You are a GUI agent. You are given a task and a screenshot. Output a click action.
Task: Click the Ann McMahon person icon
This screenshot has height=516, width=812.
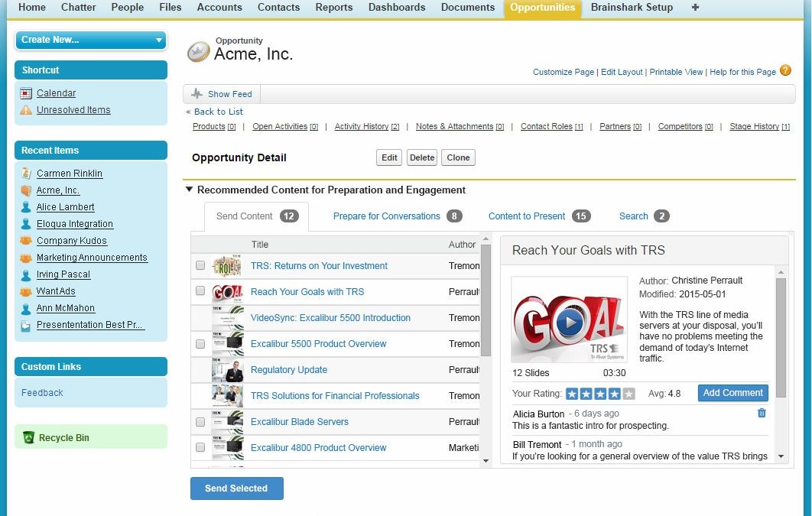(x=26, y=308)
